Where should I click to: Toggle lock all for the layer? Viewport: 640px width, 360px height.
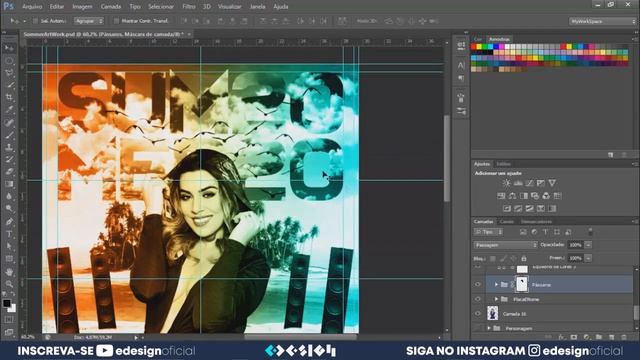point(524,258)
